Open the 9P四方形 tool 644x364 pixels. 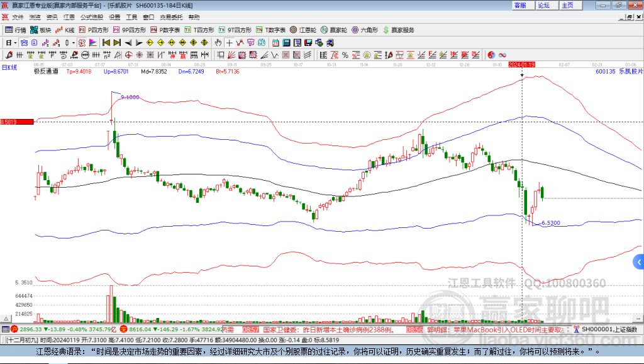click(x=130, y=30)
